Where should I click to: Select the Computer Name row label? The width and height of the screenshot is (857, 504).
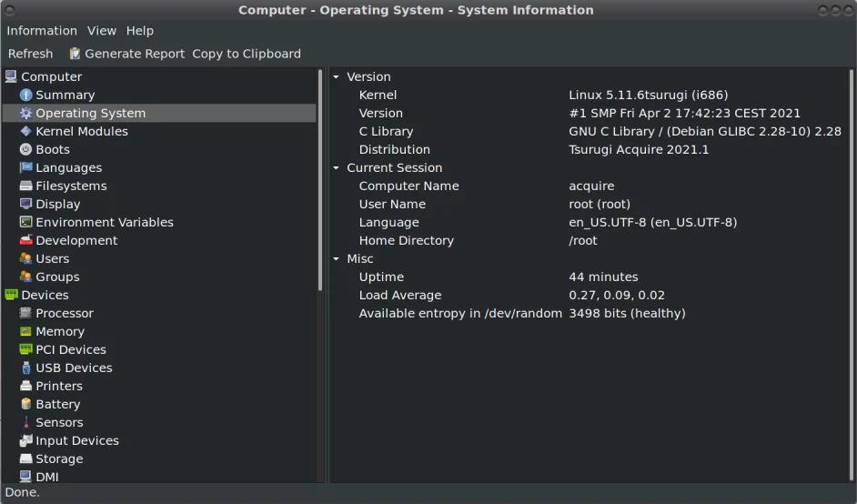(408, 186)
